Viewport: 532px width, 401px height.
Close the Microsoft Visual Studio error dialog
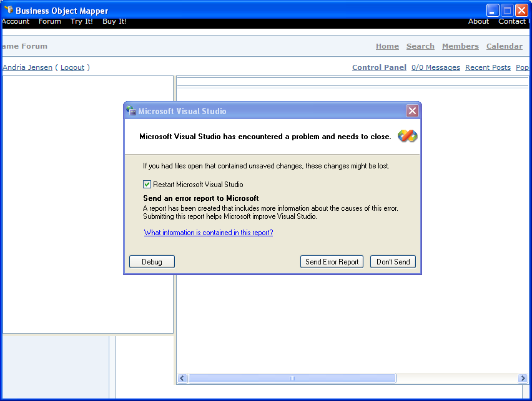(x=412, y=111)
